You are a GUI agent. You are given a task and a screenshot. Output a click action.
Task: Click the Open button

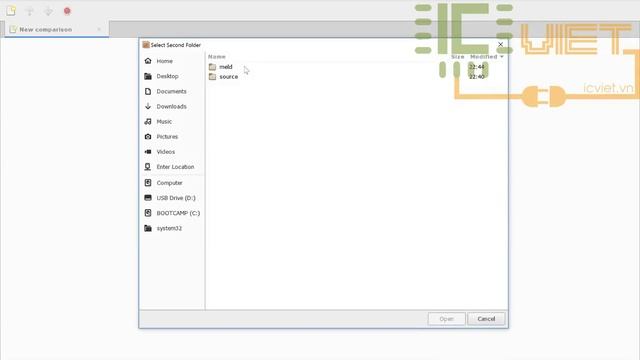pyautogui.click(x=447, y=319)
